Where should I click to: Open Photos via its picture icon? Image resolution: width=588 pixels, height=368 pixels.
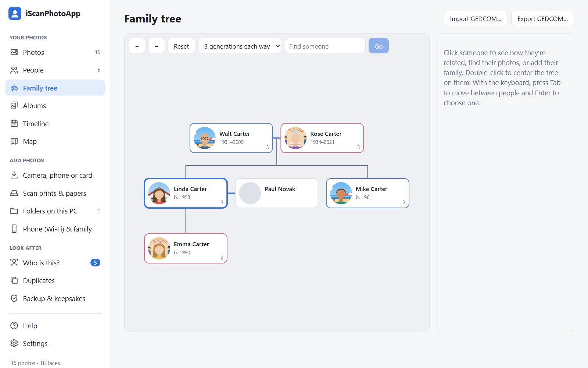point(14,52)
